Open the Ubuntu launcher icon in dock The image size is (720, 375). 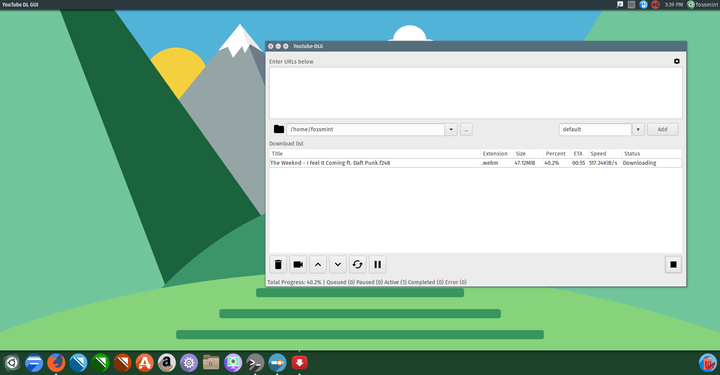pyautogui.click(x=11, y=363)
